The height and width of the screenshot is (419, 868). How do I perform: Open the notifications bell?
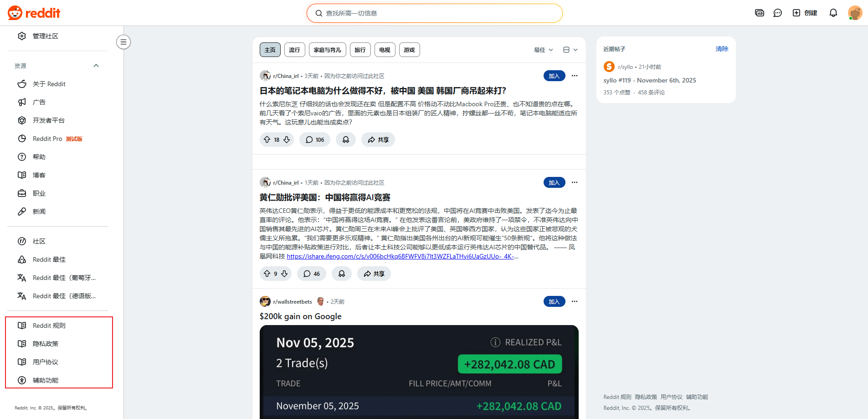pyautogui.click(x=833, y=13)
